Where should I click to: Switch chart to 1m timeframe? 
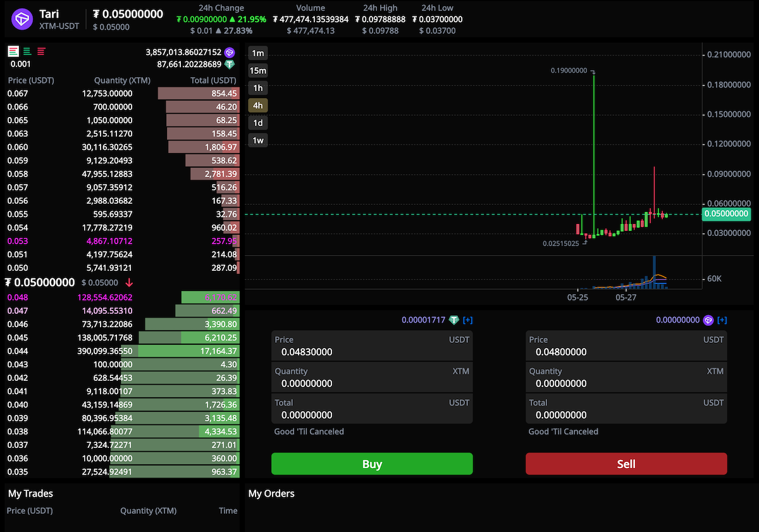[x=257, y=53]
